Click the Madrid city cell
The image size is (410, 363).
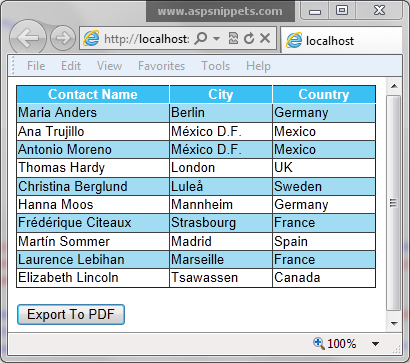pos(221,241)
